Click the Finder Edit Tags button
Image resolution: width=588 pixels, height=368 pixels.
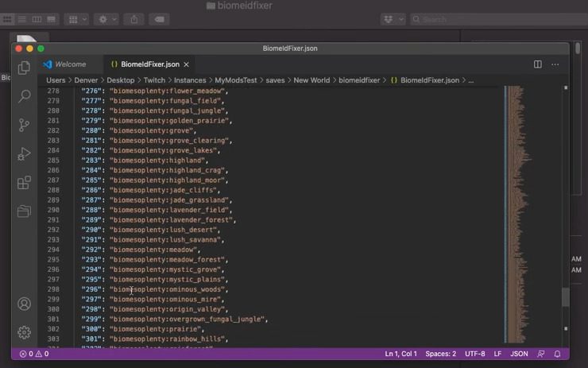[160, 19]
